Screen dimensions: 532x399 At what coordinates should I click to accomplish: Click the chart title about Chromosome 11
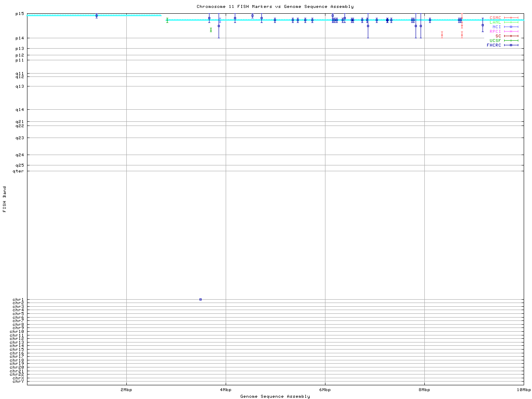pyautogui.click(x=275, y=7)
